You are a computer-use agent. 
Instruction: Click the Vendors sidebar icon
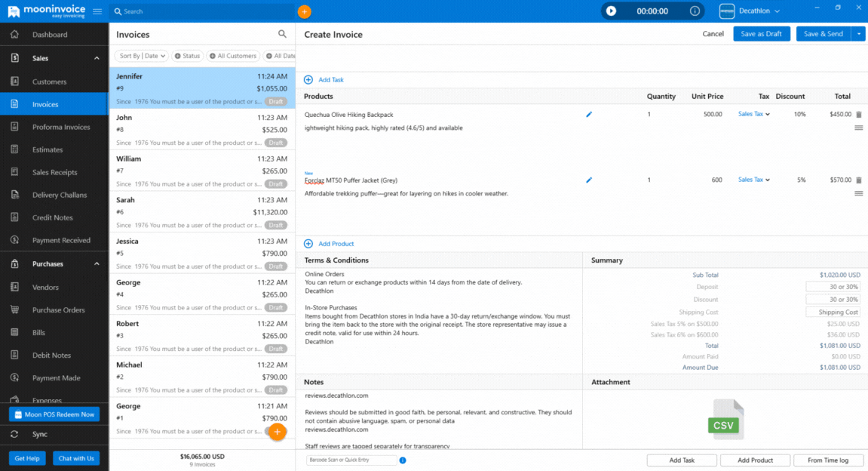tap(15, 287)
